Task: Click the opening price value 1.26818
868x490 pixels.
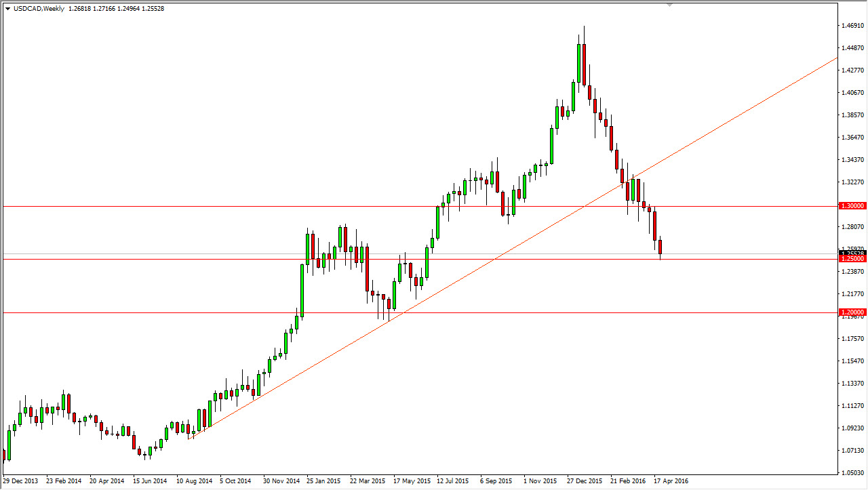Action: click(80, 10)
